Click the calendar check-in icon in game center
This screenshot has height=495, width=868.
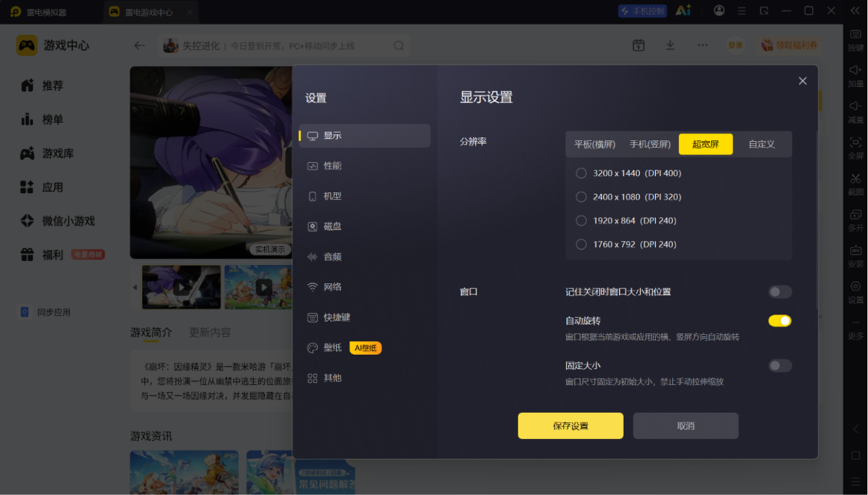(x=639, y=45)
